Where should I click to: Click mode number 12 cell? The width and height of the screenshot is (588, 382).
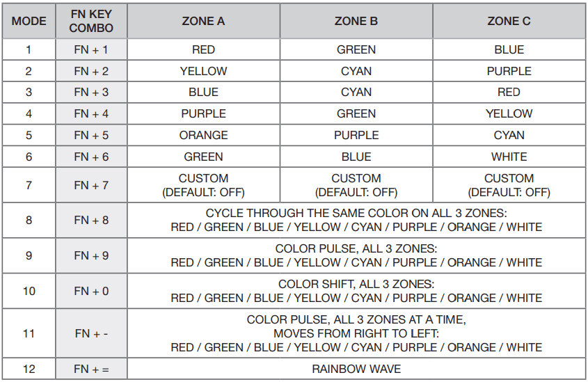point(29,369)
